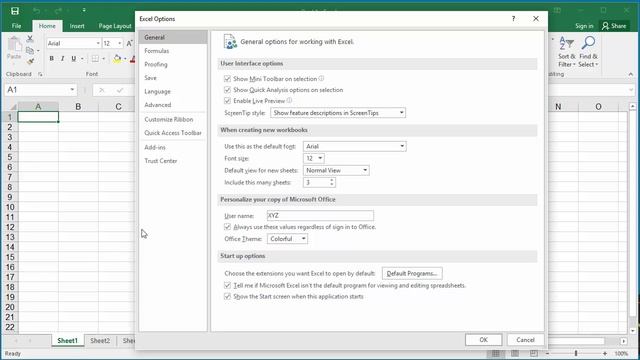Click the Copy icon in Clipboard group
This screenshot has width=640, height=360.
click(x=30, y=51)
